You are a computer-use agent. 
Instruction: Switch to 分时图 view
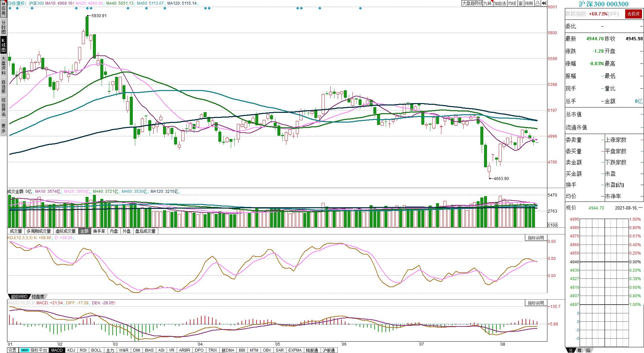pyautogui.click(x=3, y=27)
